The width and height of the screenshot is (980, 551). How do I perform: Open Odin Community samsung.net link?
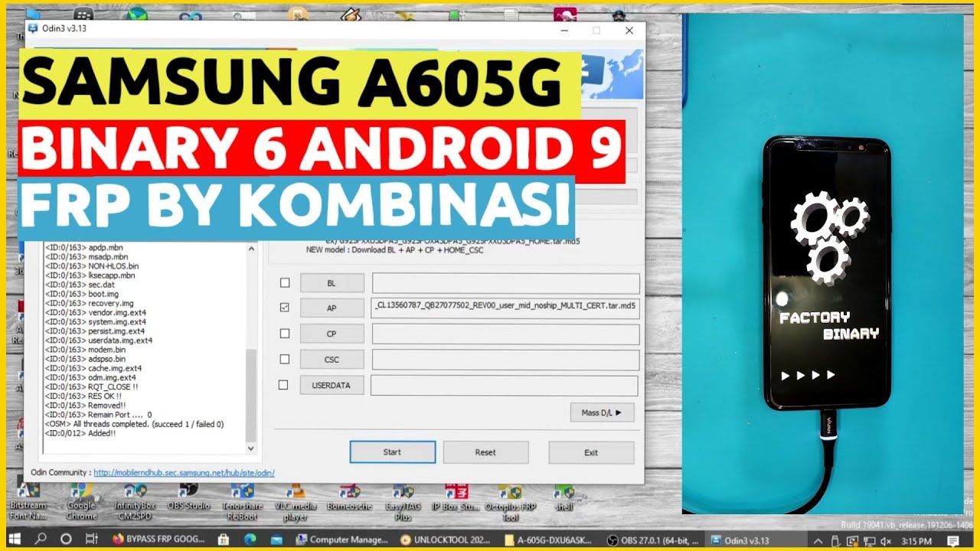tap(184, 473)
